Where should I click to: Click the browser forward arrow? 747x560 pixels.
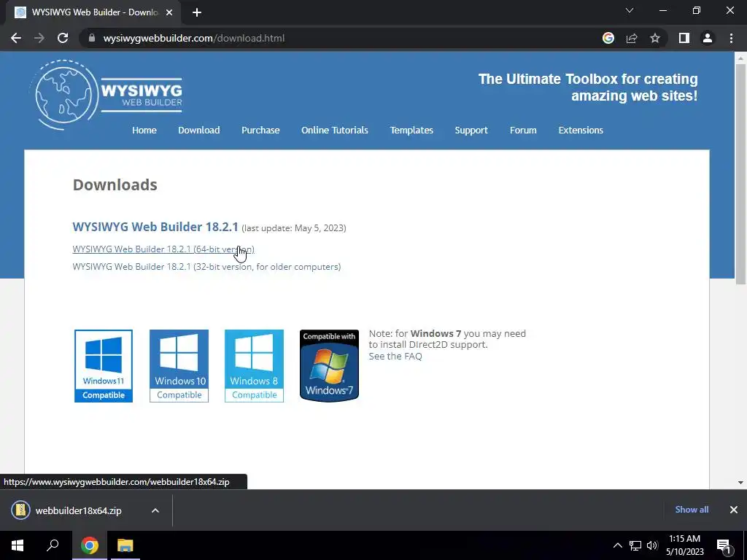tap(39, 38)
